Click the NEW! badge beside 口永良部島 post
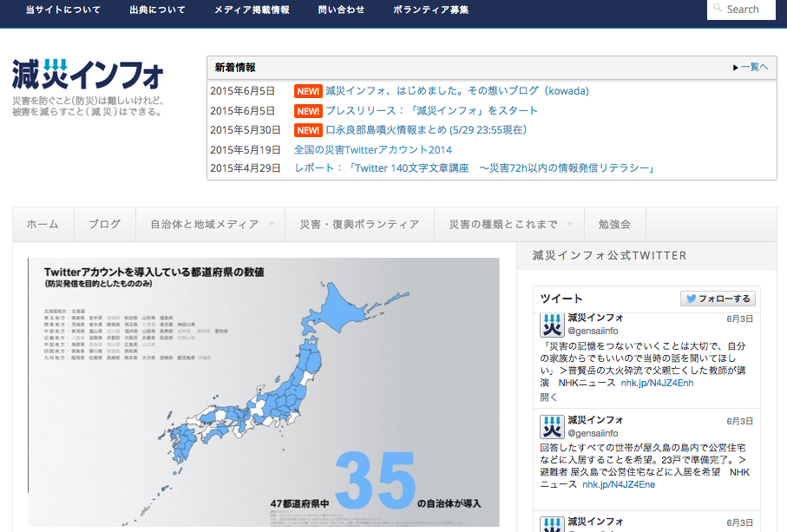Viewport: 787px width, 532px height. point(308,130)
